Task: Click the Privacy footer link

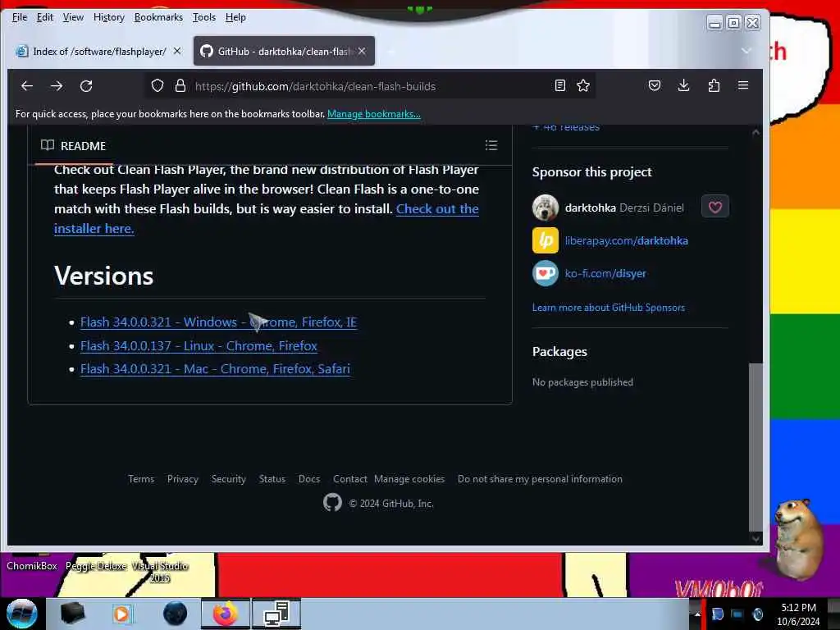Action: pyautogui.click(x=183, y=479)
